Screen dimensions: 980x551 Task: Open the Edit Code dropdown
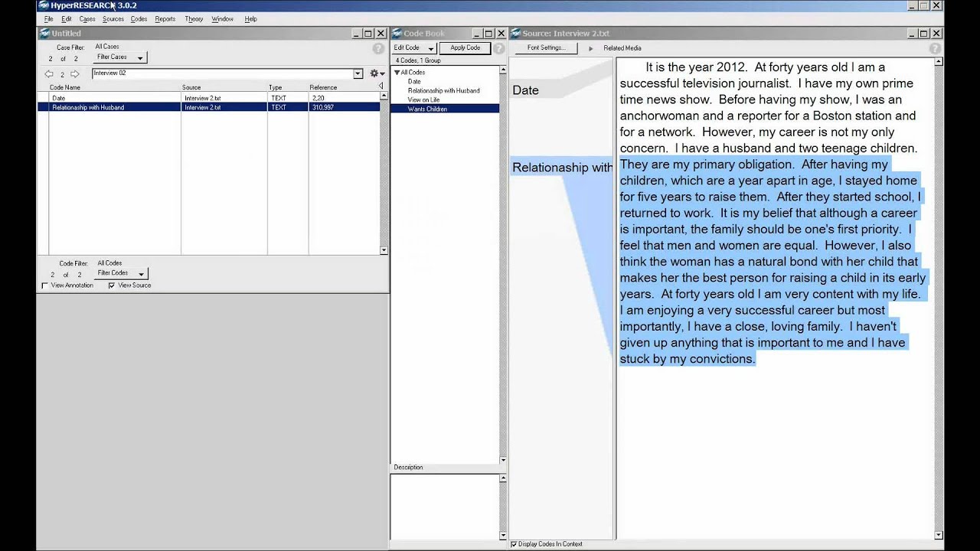click(x=413, y=48)
